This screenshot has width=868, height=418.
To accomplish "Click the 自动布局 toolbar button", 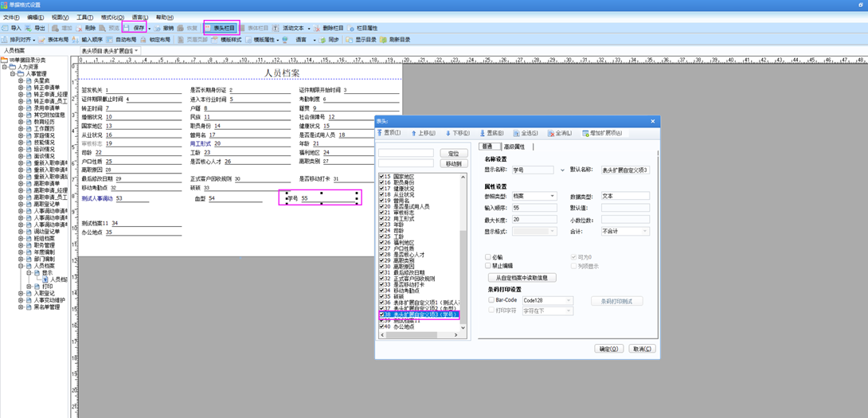I will pos(121,40).
